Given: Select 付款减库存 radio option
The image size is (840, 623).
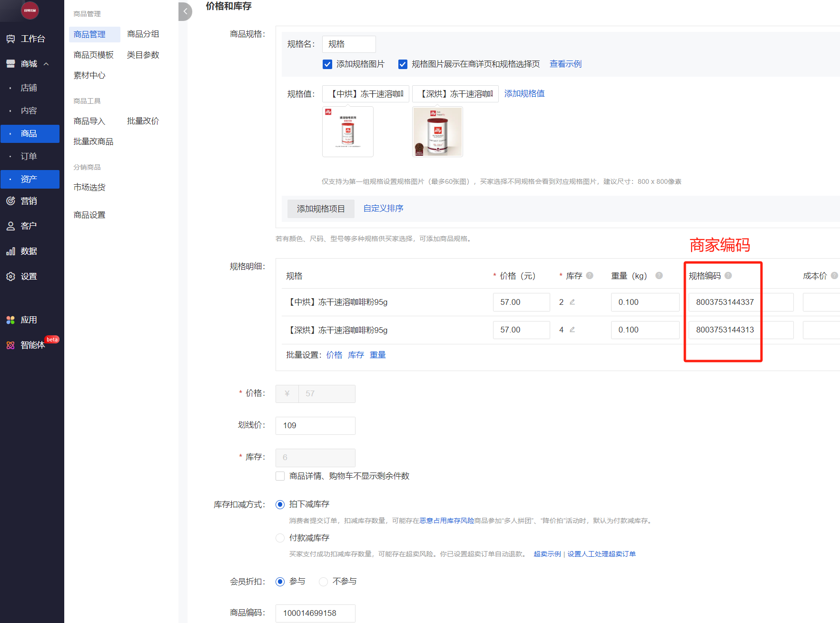Looking at the screenshot, I should coord(280,538).
